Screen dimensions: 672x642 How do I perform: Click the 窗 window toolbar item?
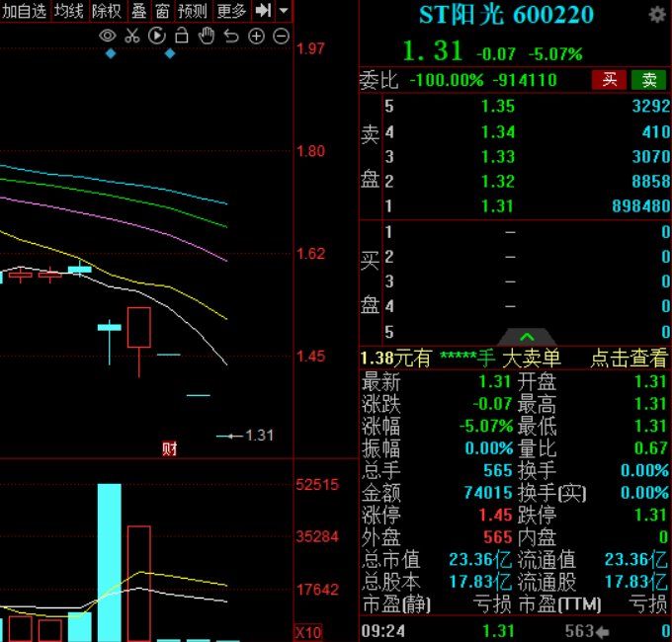pyautogui.click(x=162, y=11)
